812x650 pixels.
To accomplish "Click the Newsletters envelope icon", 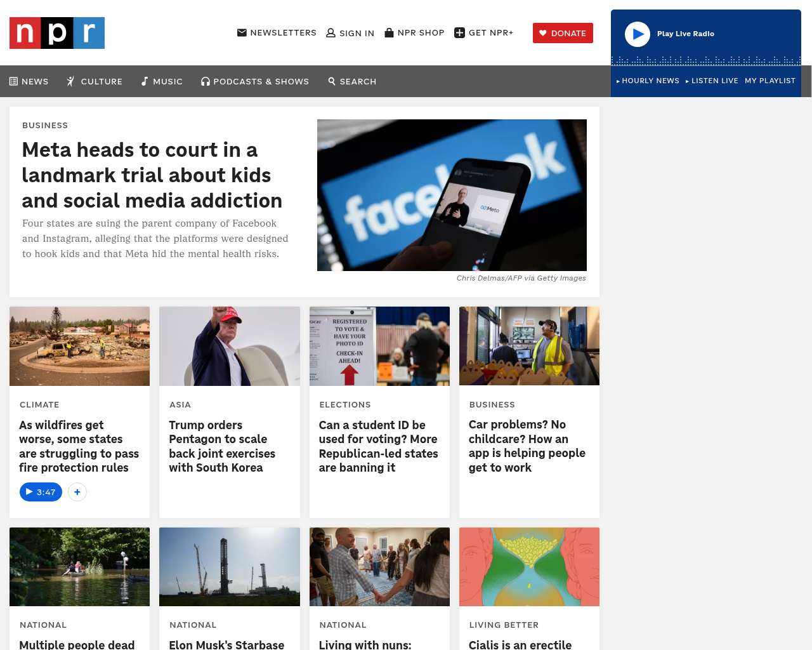I will click(242, 32).
